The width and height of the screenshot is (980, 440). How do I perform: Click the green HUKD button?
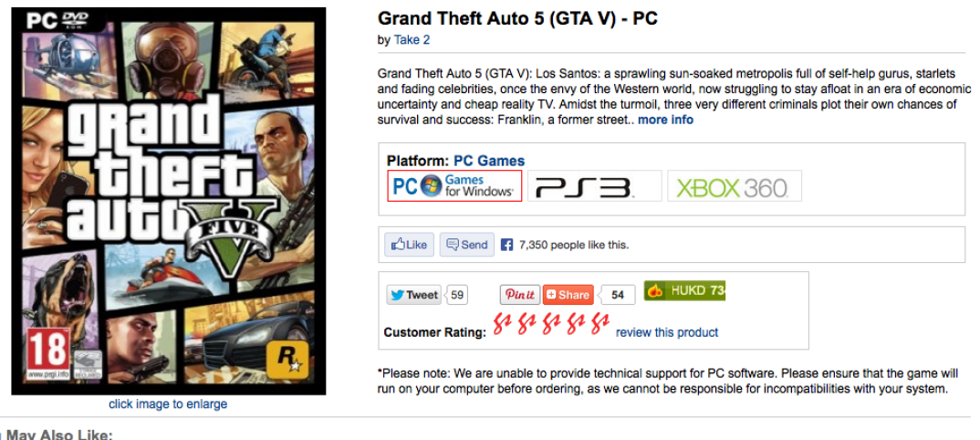pos(684,291)
